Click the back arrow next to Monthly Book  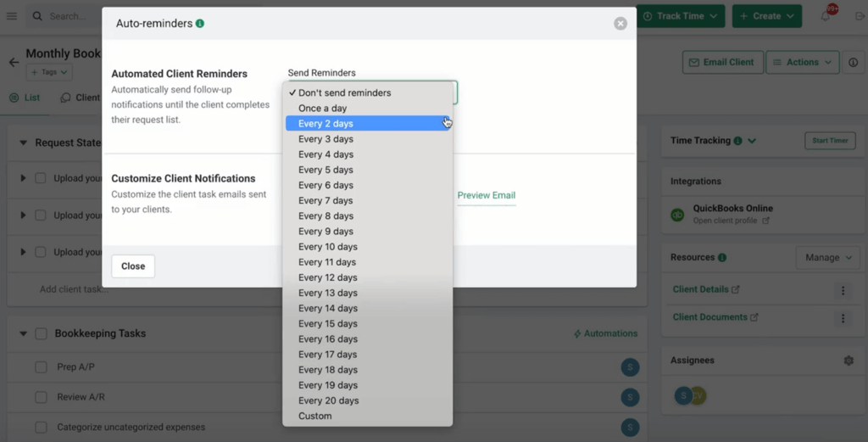coord(14,62)
